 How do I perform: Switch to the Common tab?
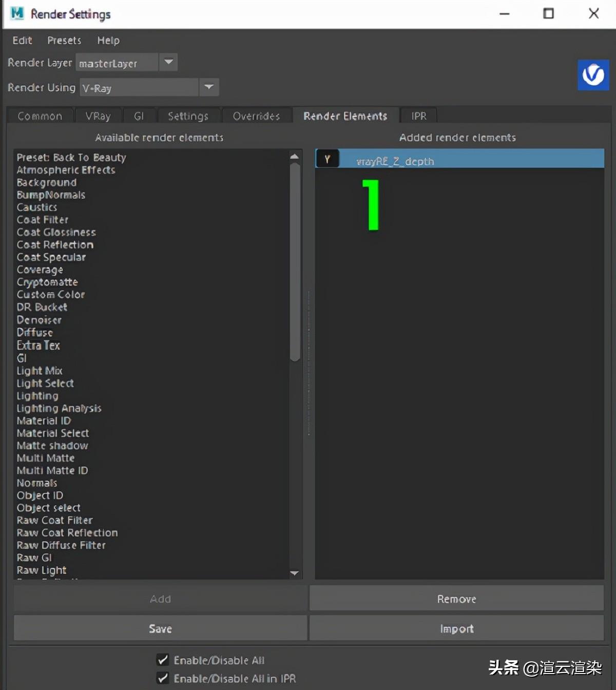[40, 116]
